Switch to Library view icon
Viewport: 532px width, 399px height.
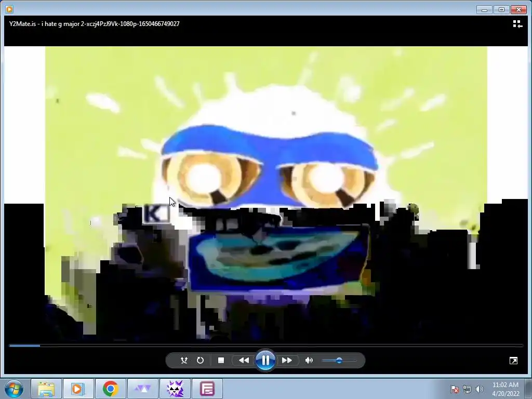[517, 24]
